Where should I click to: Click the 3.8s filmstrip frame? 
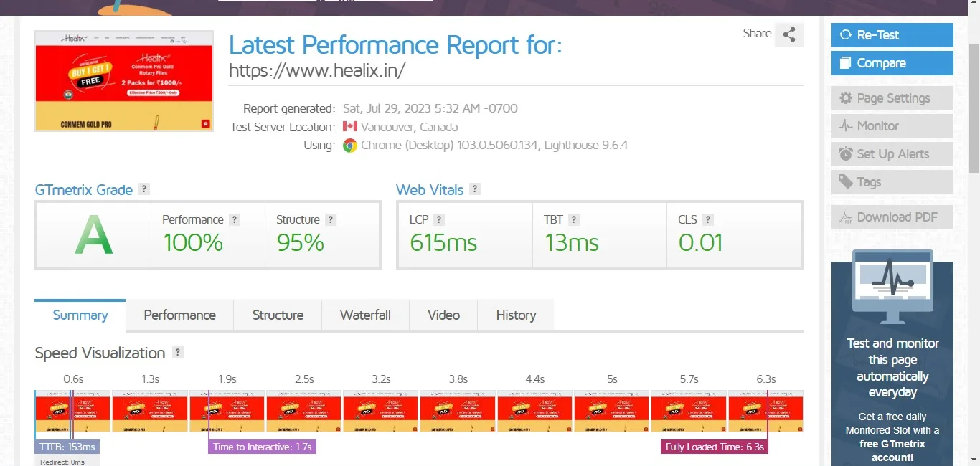458,411
